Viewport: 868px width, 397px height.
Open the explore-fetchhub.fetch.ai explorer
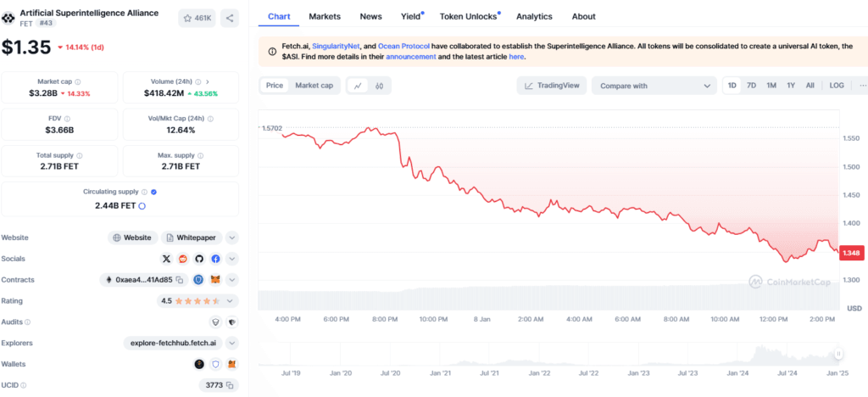pyautogui.click(x=173, y=343)
